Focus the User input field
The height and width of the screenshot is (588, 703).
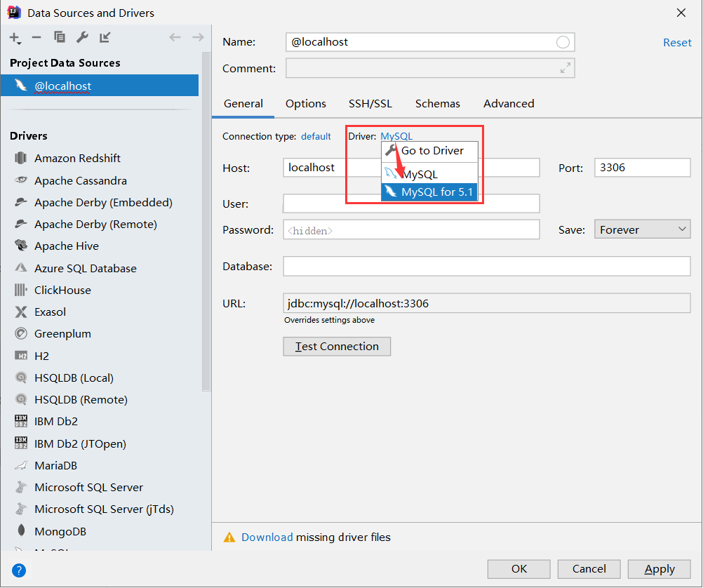(x=411, y=203)
